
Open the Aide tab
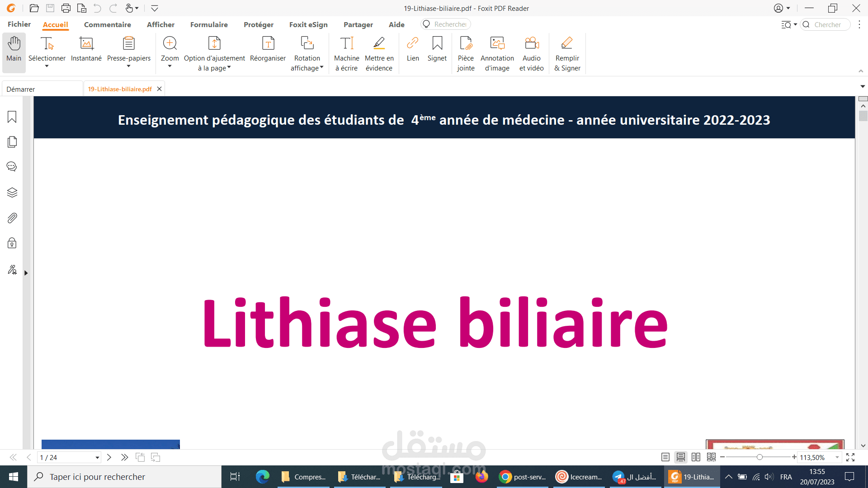point(396,24)
